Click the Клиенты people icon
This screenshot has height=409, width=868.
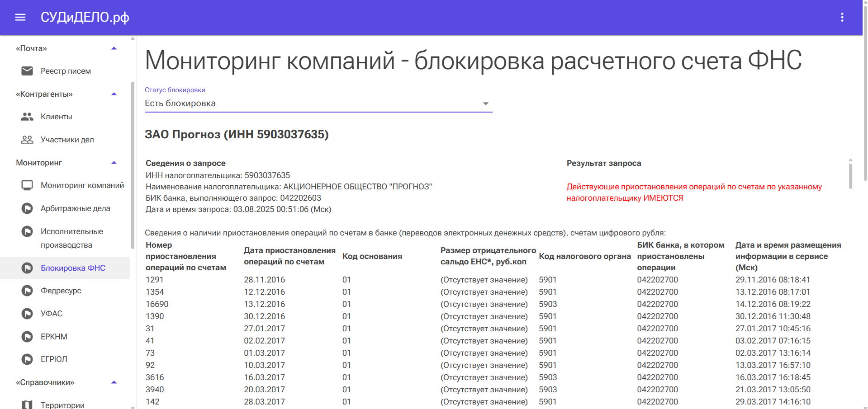[27, 117]
